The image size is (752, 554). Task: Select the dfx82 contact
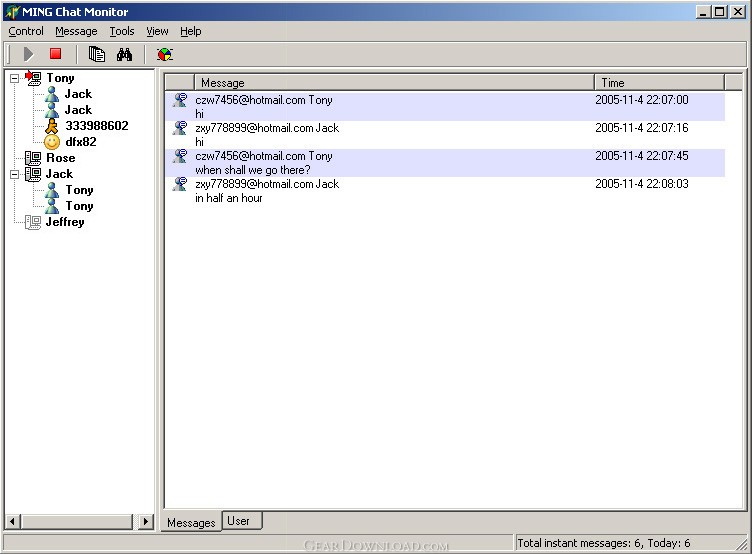click(x=81, y=142)
